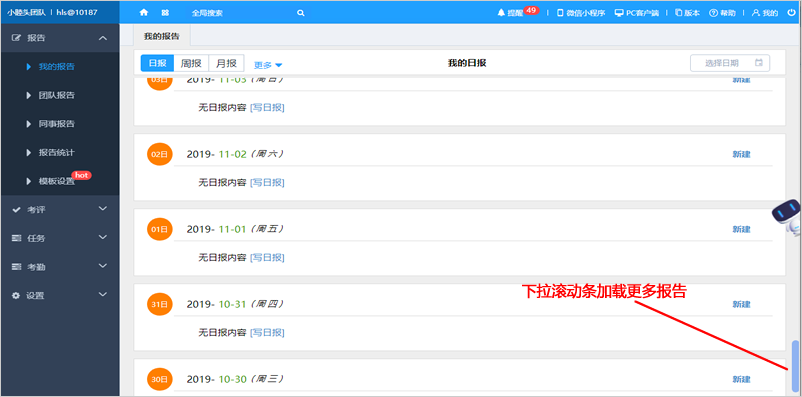This screenshot has width=802, height=397.
Task: Click the power logout icon
Action: (791, 13)
